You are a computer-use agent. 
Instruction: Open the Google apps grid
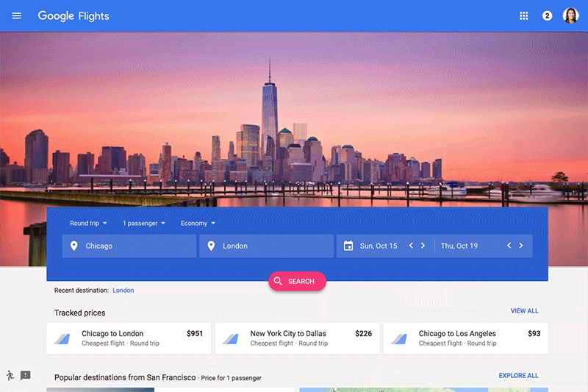pyautogui.click(x=523, y=15)
